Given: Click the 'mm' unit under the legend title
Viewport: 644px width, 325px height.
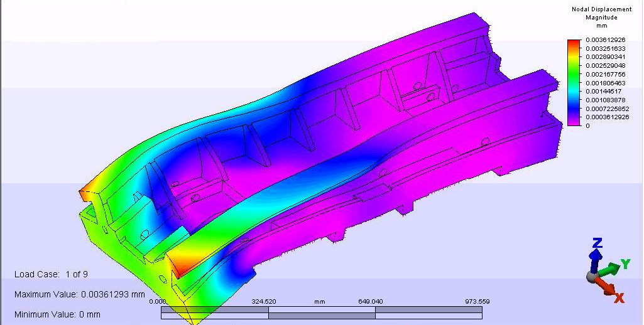Looking at the screenshot, I should click(602, 26).
